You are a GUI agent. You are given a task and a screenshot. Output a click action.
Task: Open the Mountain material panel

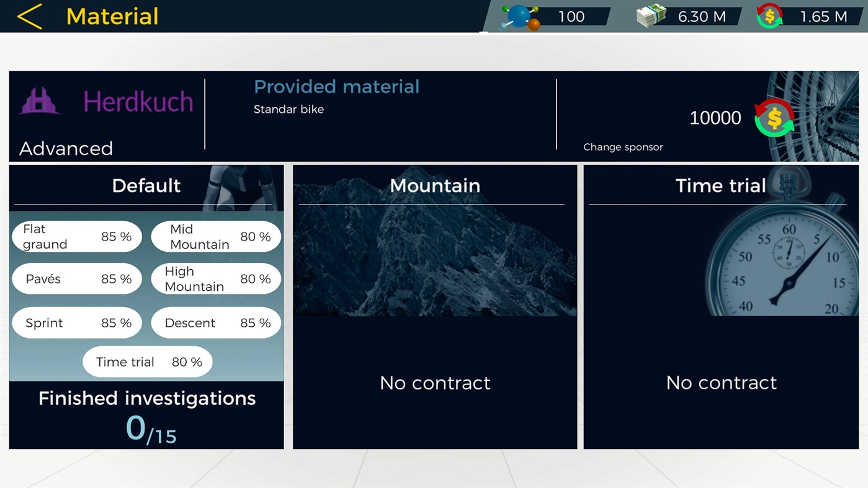click(x=435, y=307)
